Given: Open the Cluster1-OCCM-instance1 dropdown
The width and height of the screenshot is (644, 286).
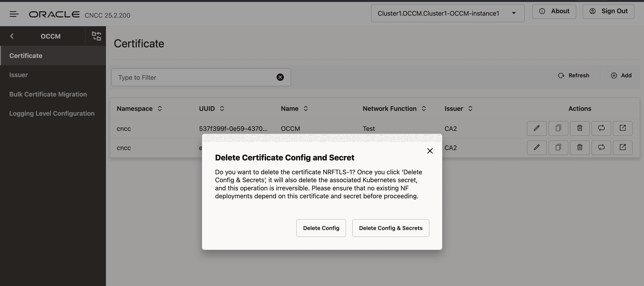Looking at the screenshot, I should [514, 13].
